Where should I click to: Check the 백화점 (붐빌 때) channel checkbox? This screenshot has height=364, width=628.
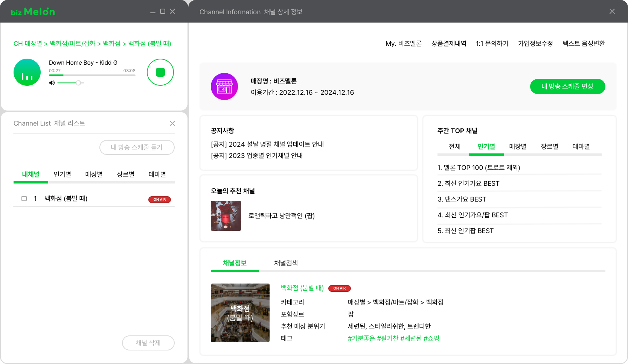24,199
